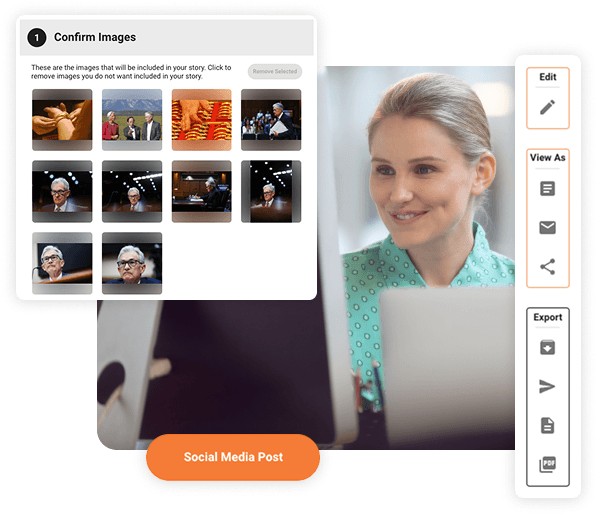597x515 pixels.
Task: Export story as PDF icon
Action: click(x=547, y=464)
